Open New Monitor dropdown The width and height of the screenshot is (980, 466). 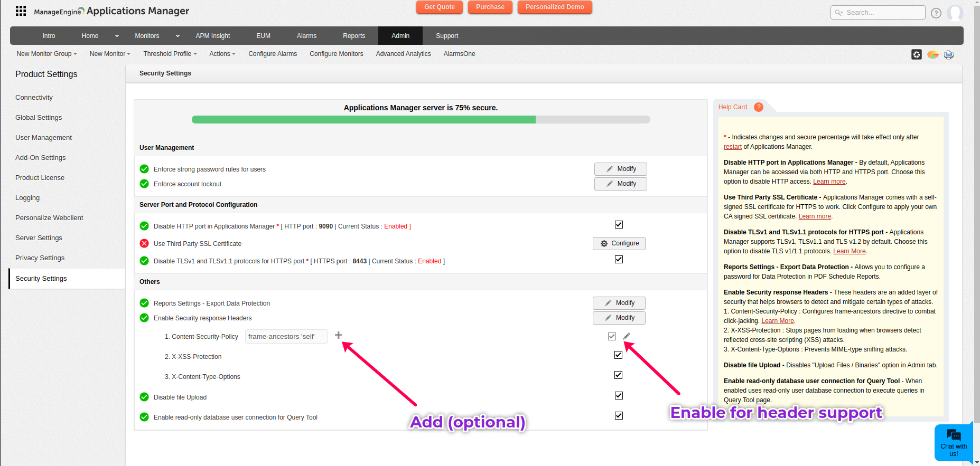pos(110,54)
